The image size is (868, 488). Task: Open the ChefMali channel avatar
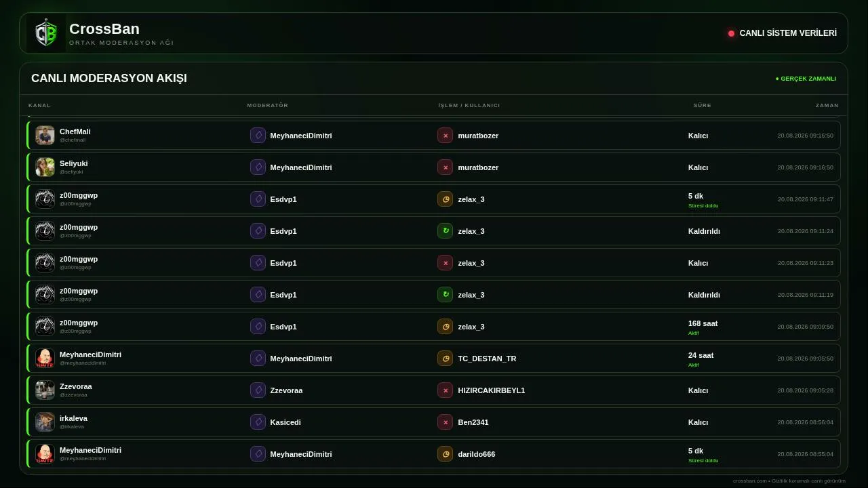(45, 136)
